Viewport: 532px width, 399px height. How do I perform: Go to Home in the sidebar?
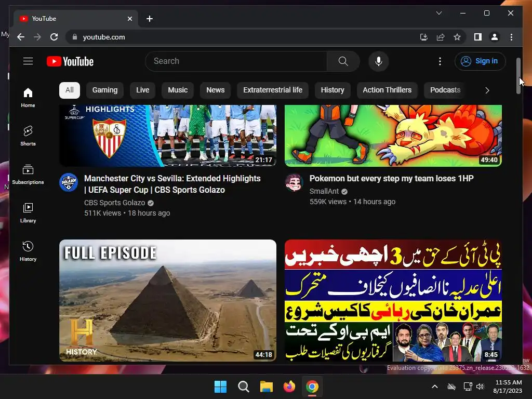click(x=28, y=98)
